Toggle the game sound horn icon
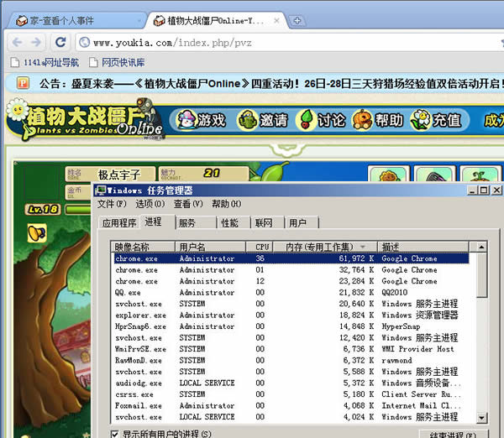 [37, 232]
